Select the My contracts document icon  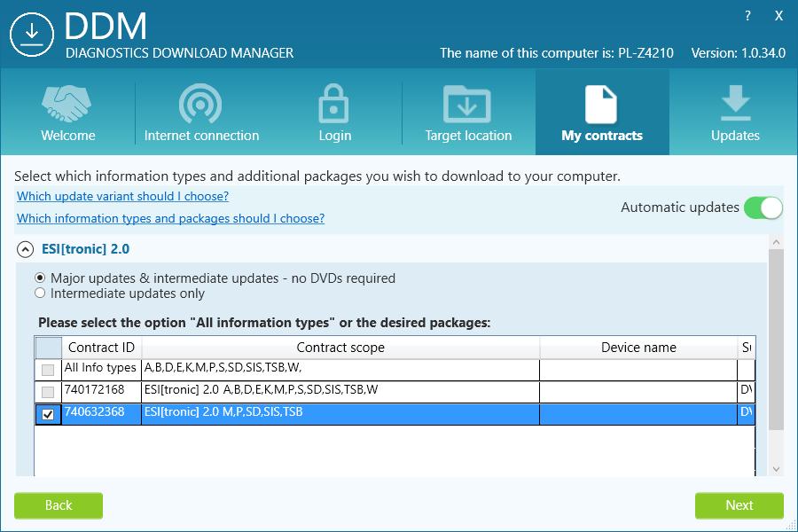point(601,105)
